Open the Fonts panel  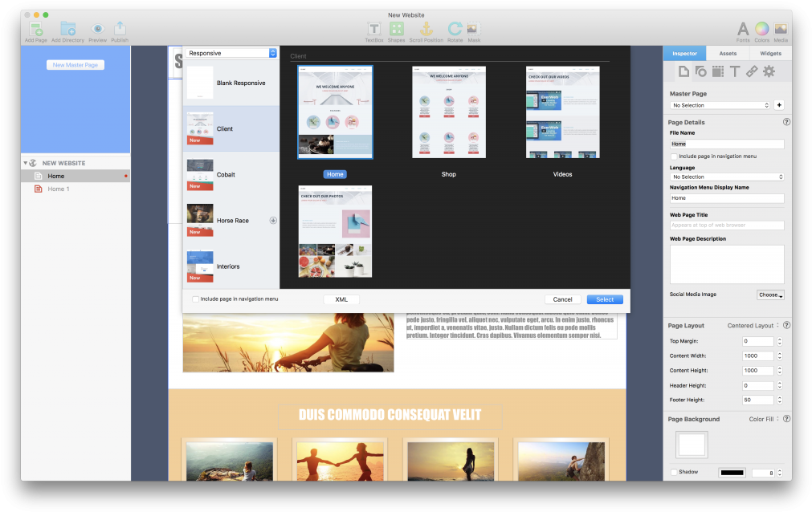[743, 30]
